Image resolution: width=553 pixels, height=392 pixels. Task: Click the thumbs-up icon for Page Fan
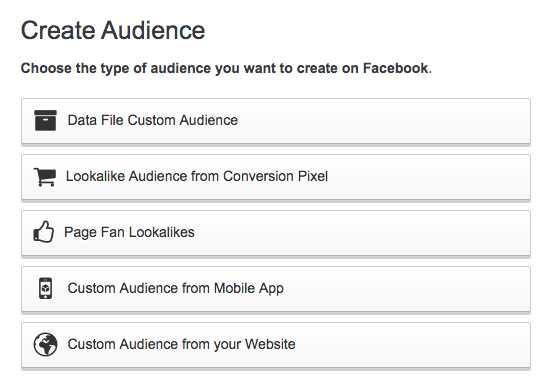[44, 232]
